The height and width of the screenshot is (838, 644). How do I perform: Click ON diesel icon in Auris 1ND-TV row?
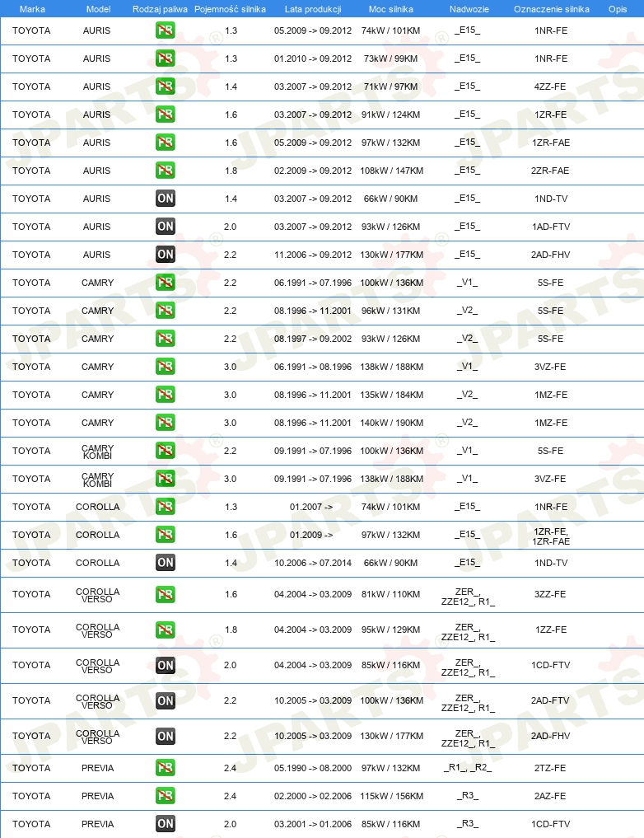[165, 199]
